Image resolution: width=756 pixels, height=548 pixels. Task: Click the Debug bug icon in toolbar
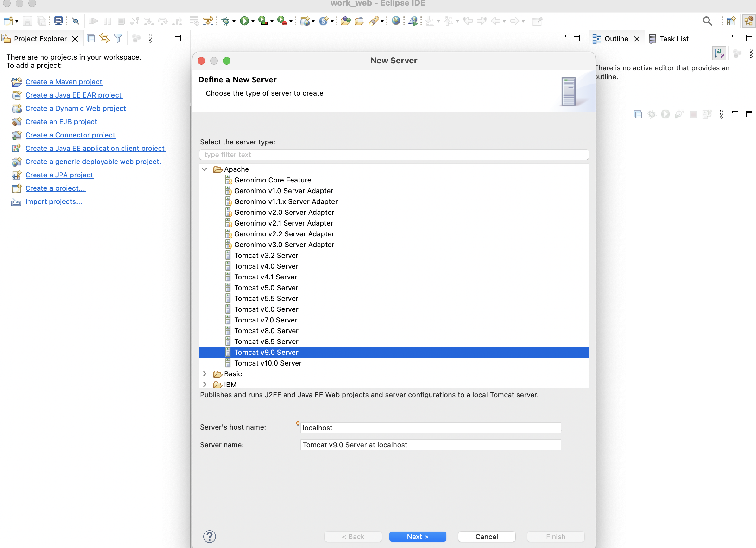pyautogui.click(x=226, y=21)
